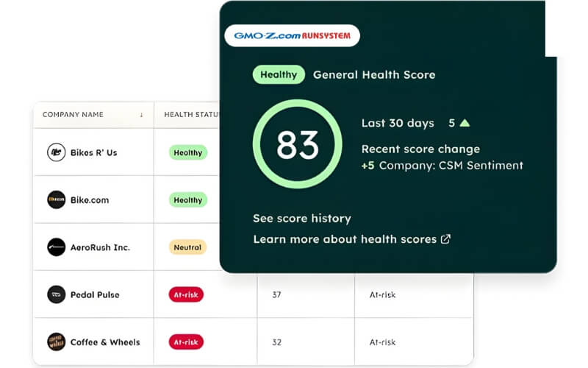Click the At-risk badge for Pedal Pulse
Image resolution: width=588 pixels, height=368 pixels.
click(x=186, y=294)
